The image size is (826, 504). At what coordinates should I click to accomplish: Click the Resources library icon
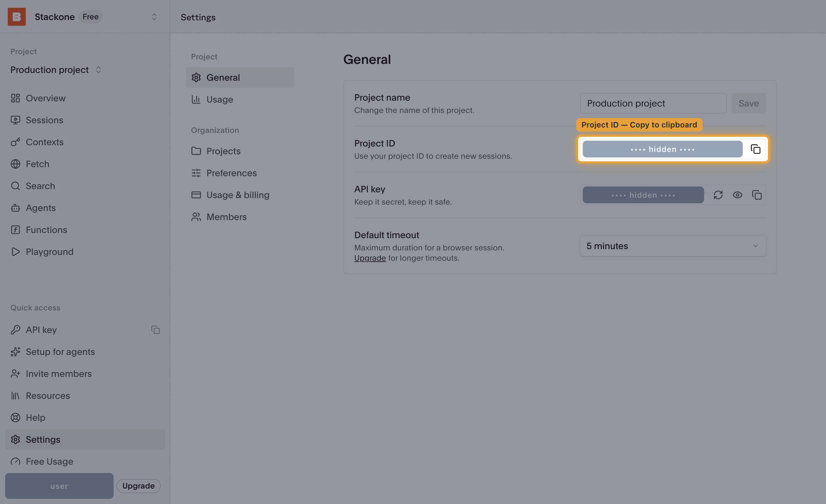[15, 396]
